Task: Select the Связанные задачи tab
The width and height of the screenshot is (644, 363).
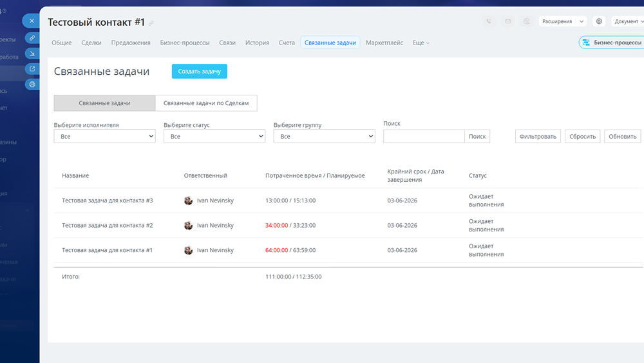Action: tap(330, 43)
